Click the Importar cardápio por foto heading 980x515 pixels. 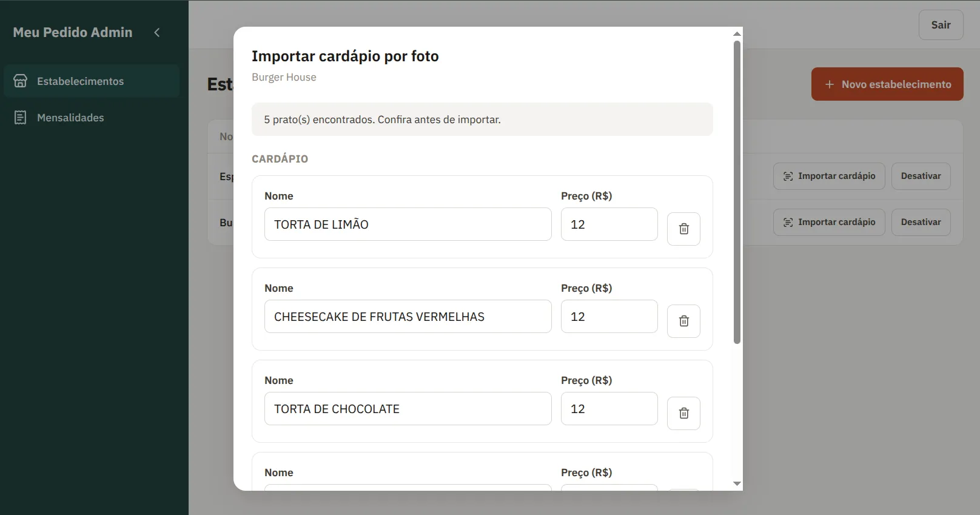click(345, 56)
